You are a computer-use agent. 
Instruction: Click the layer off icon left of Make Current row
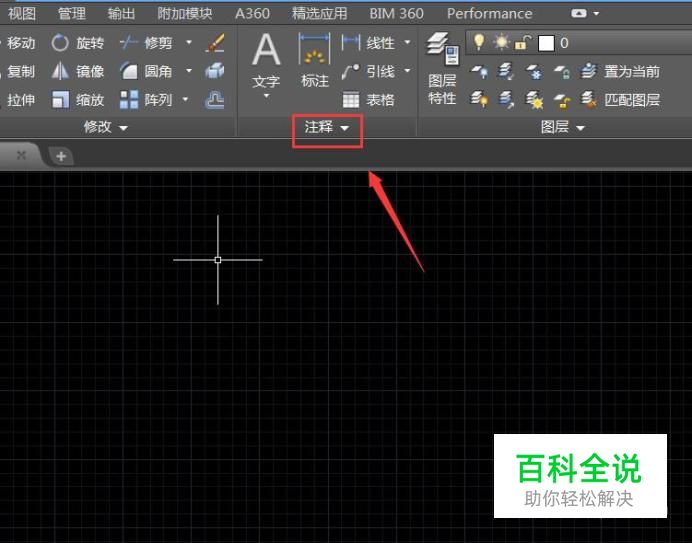click(479, 71)
